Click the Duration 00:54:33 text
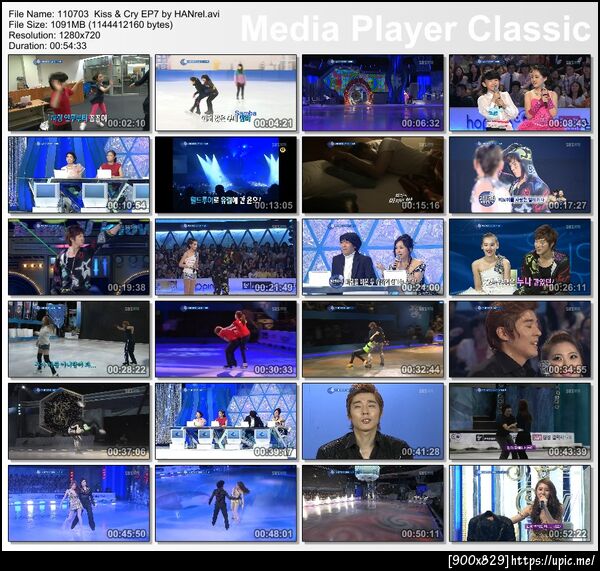The width and height of the screenshot is (600, 571). pos(47,46)
